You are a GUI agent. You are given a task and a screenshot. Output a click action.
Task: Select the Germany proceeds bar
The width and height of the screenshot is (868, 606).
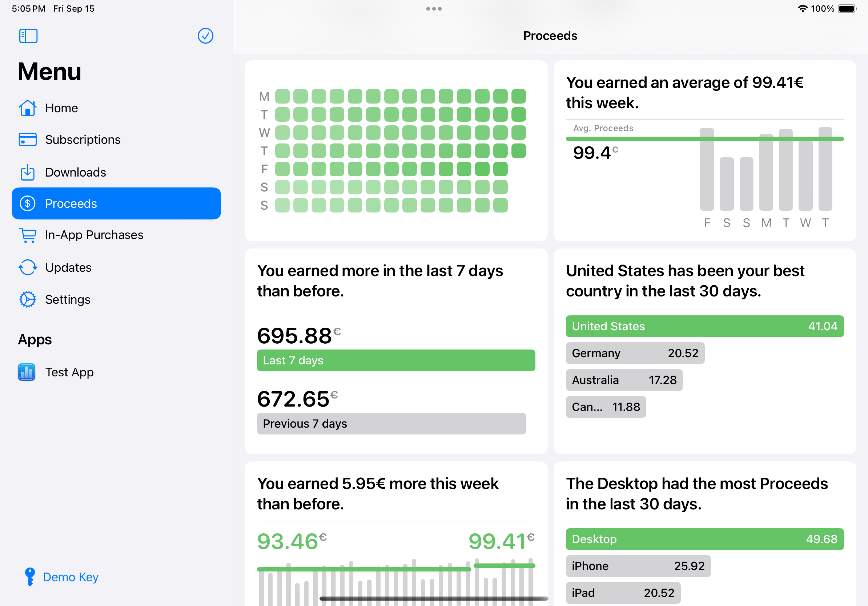point(635,353)
